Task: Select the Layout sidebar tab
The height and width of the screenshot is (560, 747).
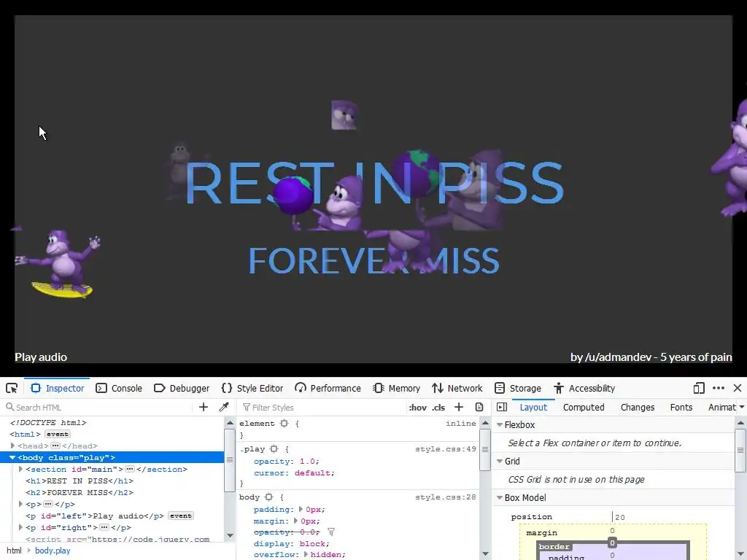Action: point(533,408)
